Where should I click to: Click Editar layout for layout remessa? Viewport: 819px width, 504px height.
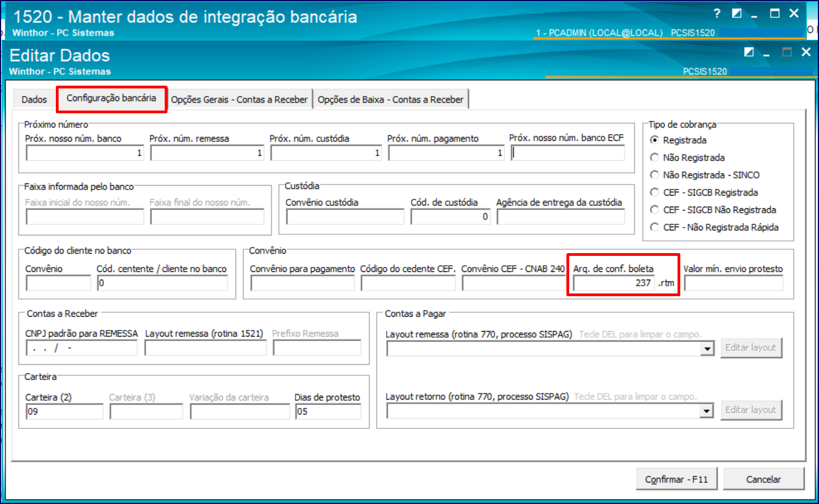[751, 348]
